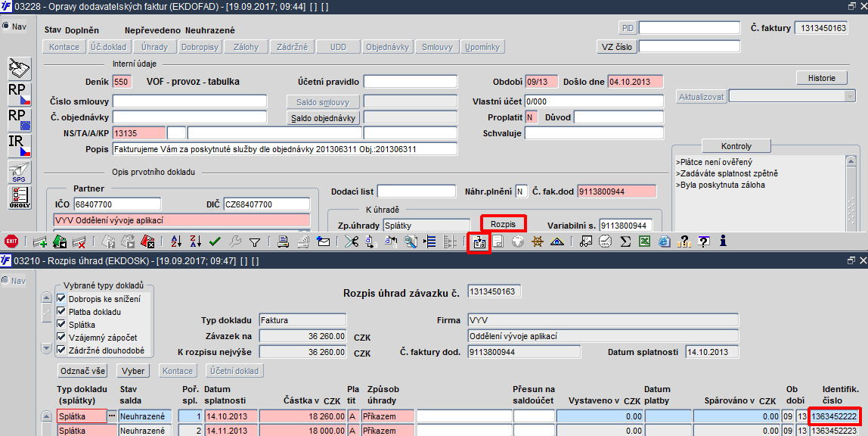Click the IR icon in the left sidebar
The width and height of the screenshot is (868, 436).
tap(20, 145)
